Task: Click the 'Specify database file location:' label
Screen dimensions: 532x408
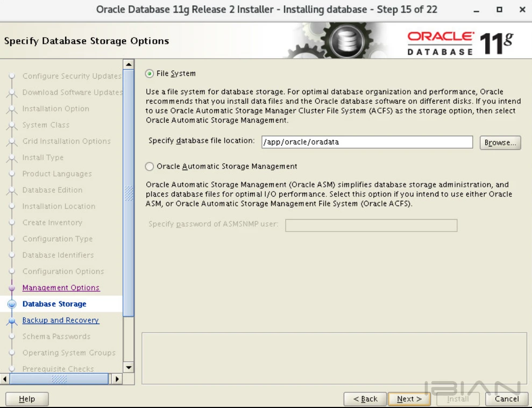Action: pyautogui.click(x=202, y=140)
